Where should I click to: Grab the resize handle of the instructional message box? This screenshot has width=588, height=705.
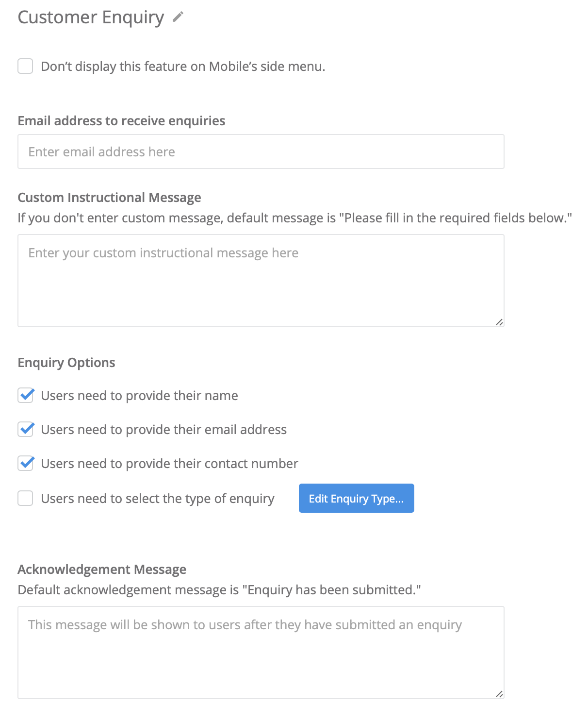[x=499, y=322]
